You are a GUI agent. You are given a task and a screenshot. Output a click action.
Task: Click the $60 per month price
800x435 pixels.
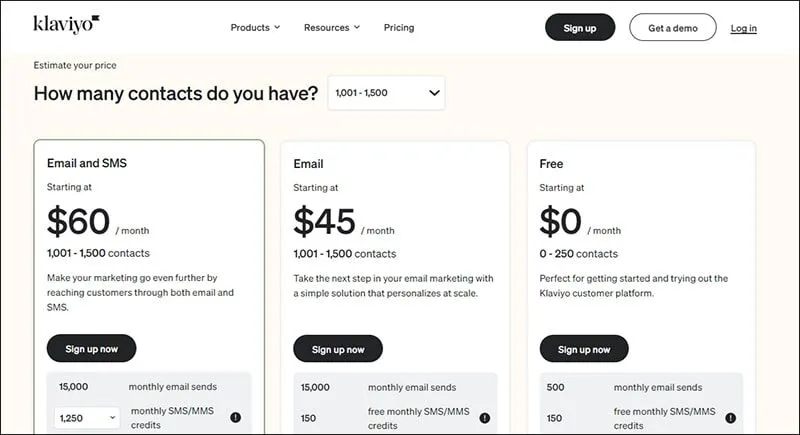coord(78,221)
